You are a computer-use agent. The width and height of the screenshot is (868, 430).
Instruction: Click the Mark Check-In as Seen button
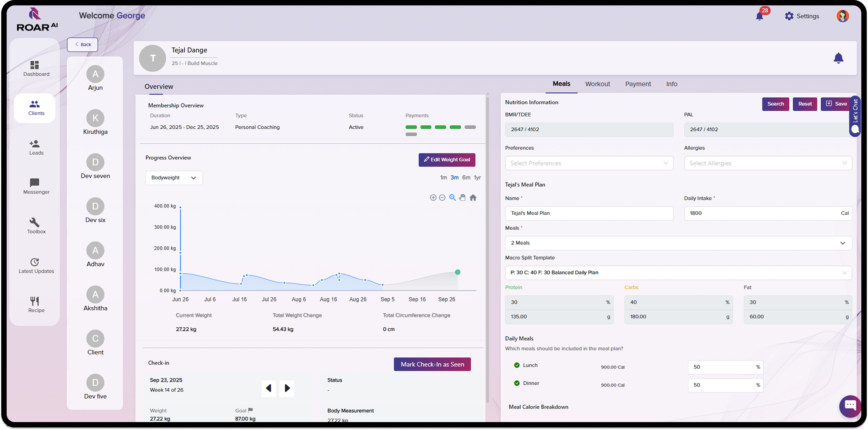click(432, 364)
